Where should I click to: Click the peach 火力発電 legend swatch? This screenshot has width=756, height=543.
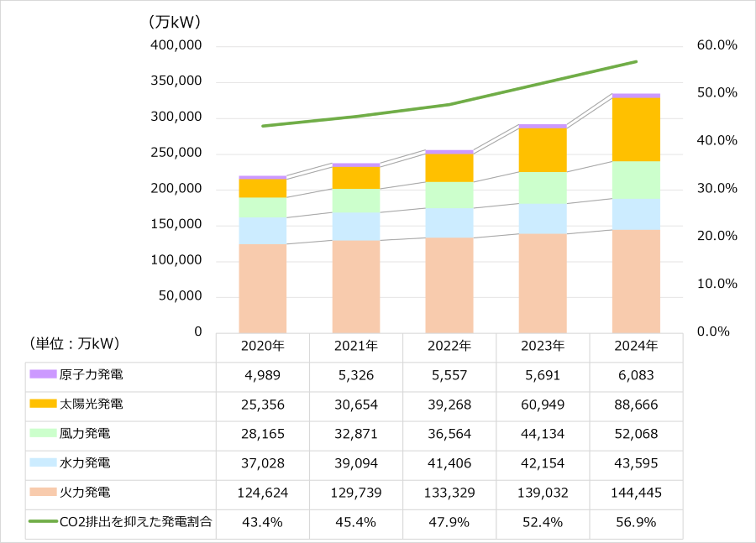pos(43,493)
